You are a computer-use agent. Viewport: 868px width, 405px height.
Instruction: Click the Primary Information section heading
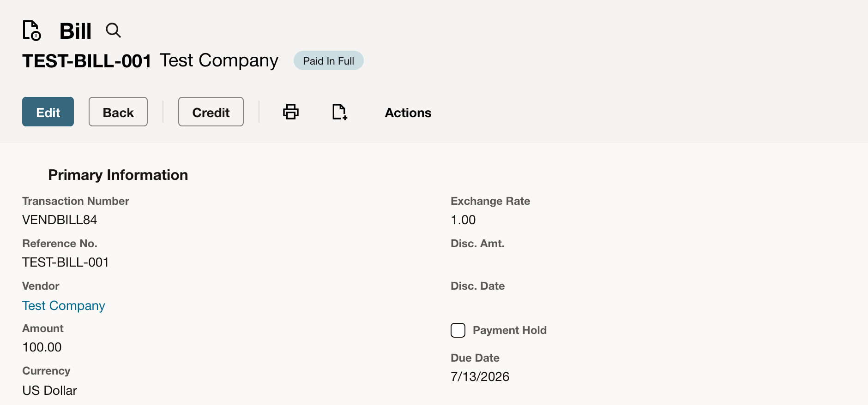pos(118,175)
